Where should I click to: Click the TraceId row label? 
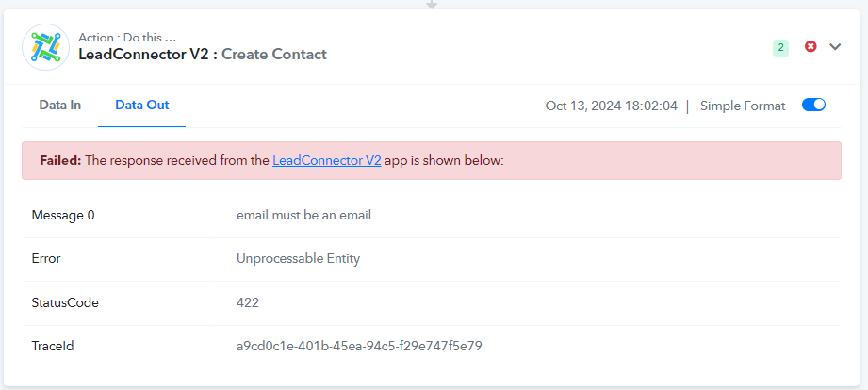pyautogui.click(x=53, y=347)
